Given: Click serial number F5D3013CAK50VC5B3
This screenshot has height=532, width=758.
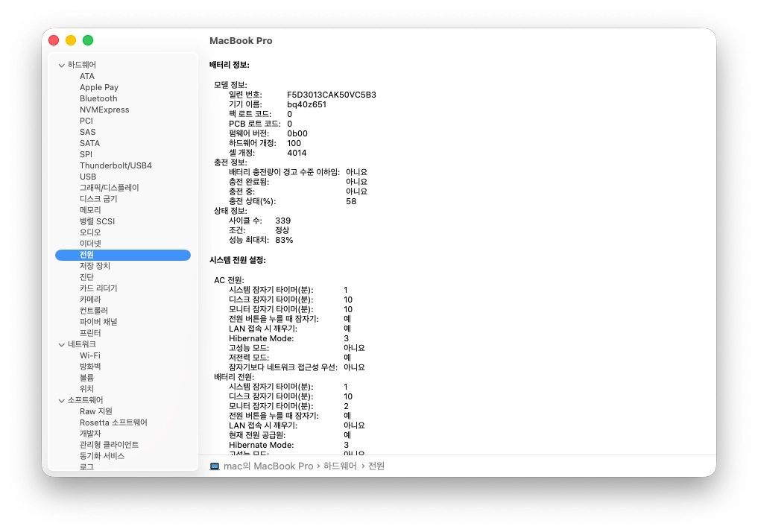Looking at the screenshot, I should 332,95.
